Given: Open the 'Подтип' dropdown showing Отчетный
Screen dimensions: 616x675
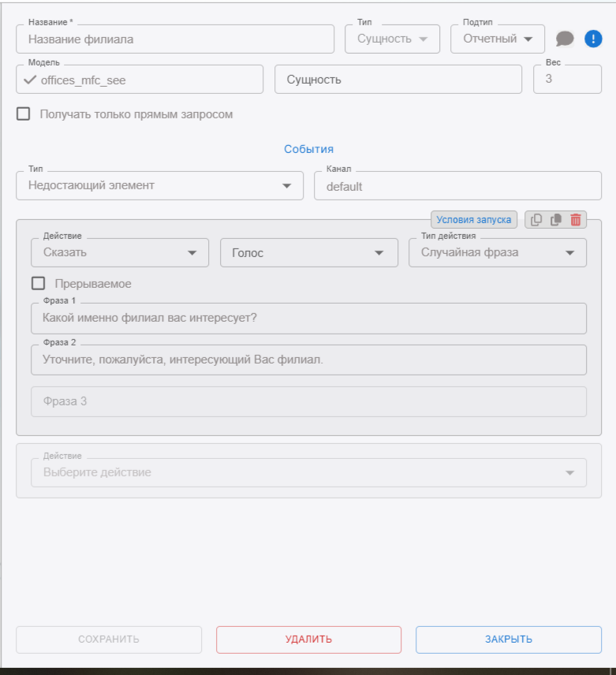Looking at the screenshot, I should click(x=497, y=39).
